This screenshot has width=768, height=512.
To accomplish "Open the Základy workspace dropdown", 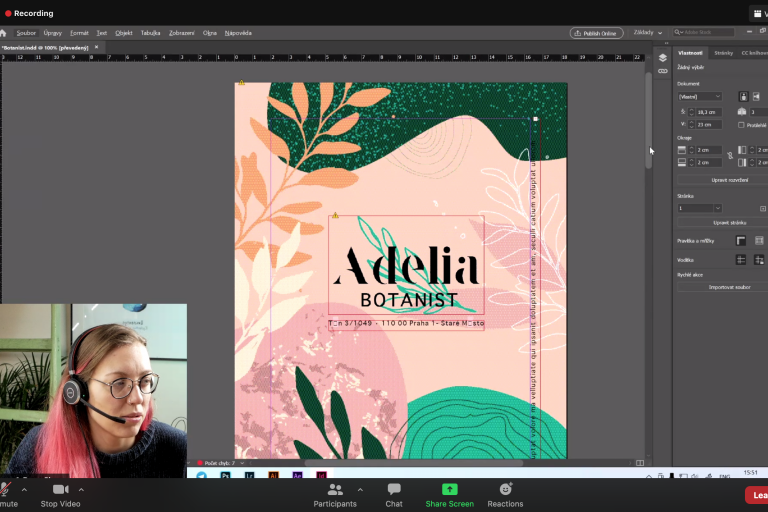I will coord(647,33).
